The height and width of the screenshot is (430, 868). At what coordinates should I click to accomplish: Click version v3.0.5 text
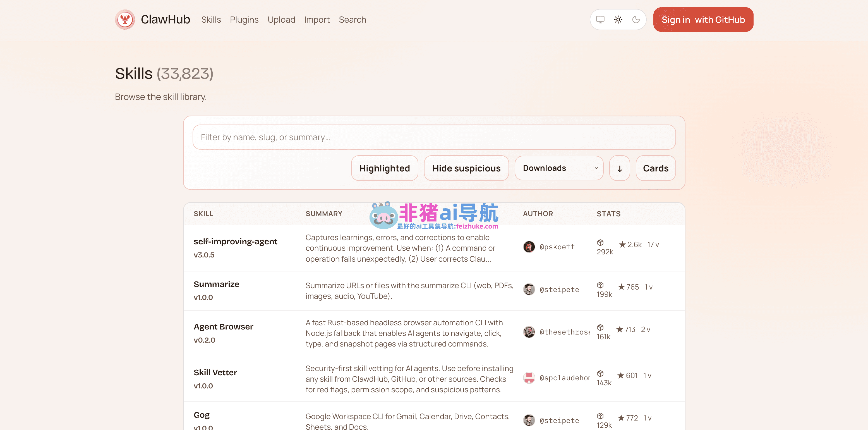click(204, 255)
